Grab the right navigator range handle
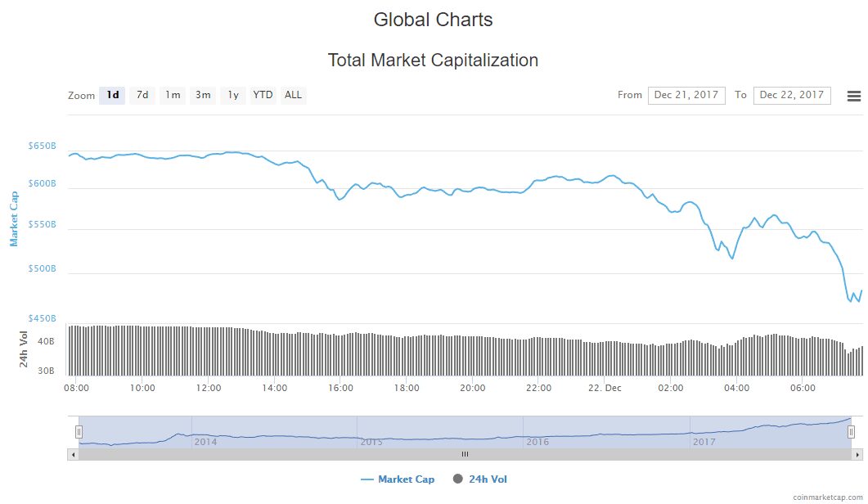The image size is (868, 504). coord(851,432)
